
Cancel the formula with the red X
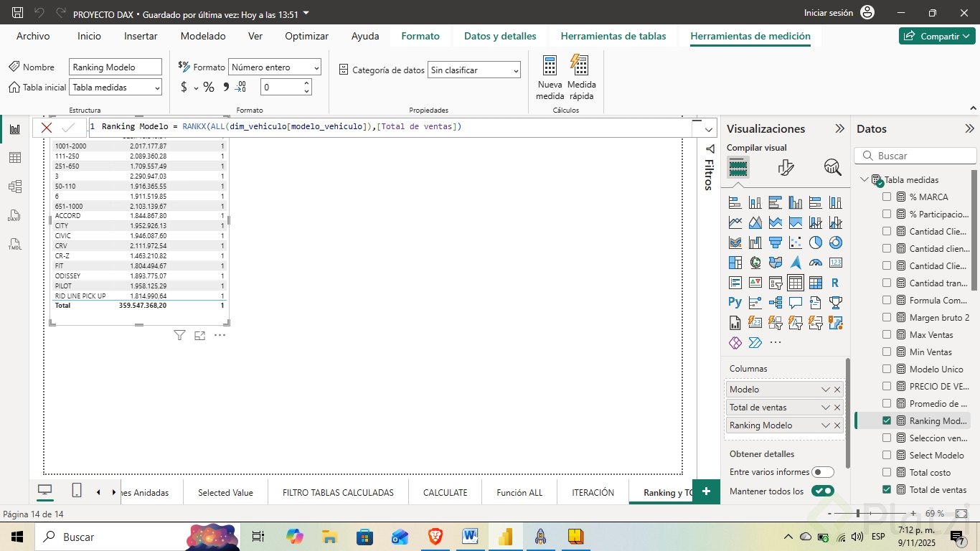click(x=47, y=128)
